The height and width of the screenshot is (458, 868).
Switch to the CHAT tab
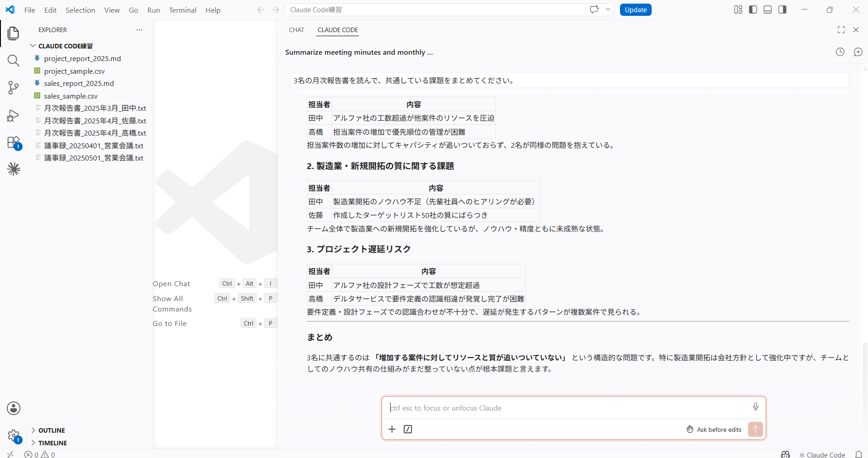click(296, 30)
